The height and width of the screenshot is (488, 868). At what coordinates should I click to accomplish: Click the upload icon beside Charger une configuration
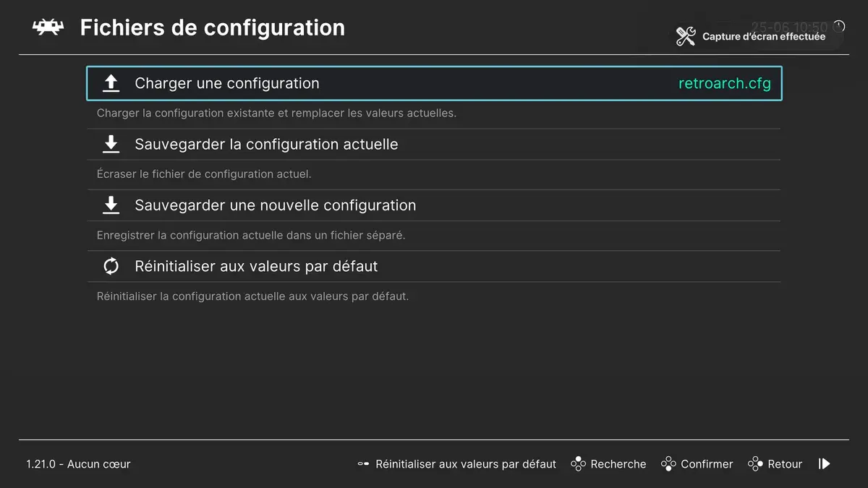(x=111, y=82)
